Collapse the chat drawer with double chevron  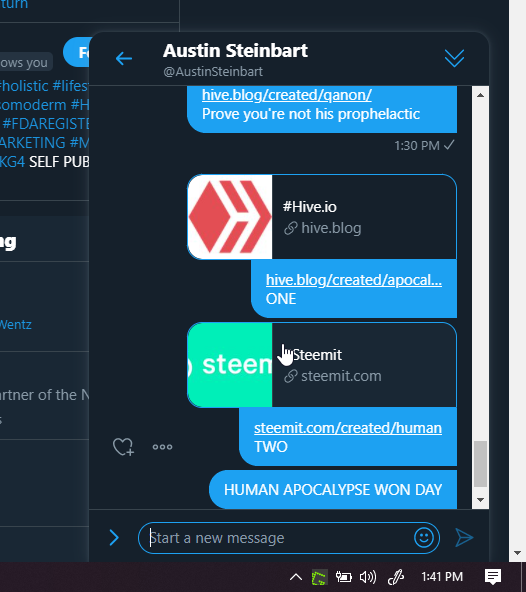tap(454, 58)
